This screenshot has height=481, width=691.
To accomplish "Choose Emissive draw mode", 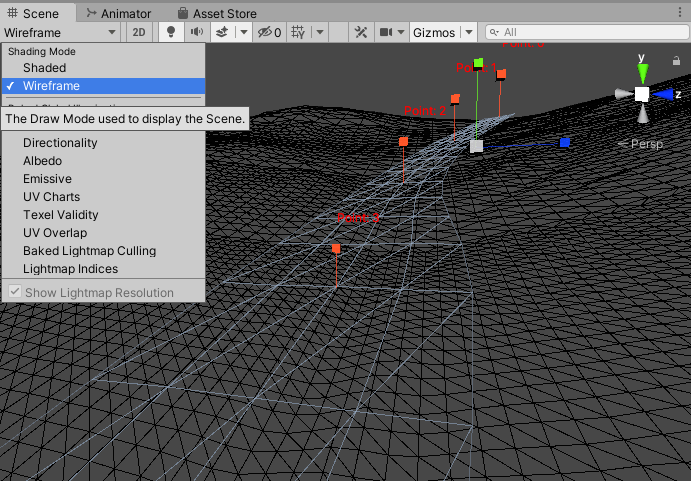I will point(104,179).
